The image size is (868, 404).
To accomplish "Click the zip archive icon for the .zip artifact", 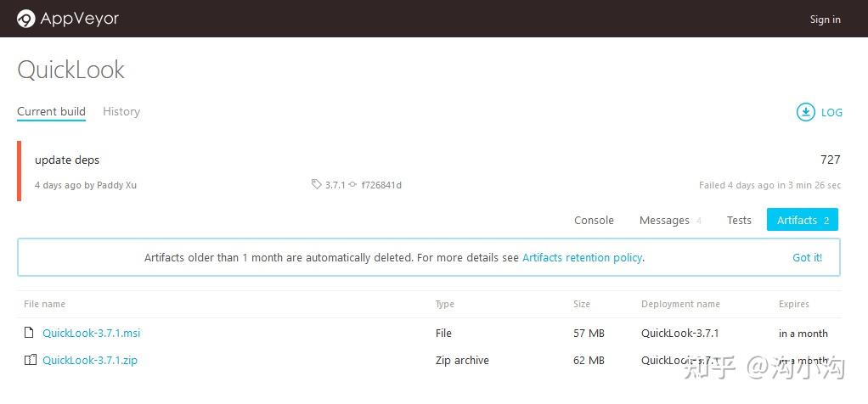I will 30,361.
